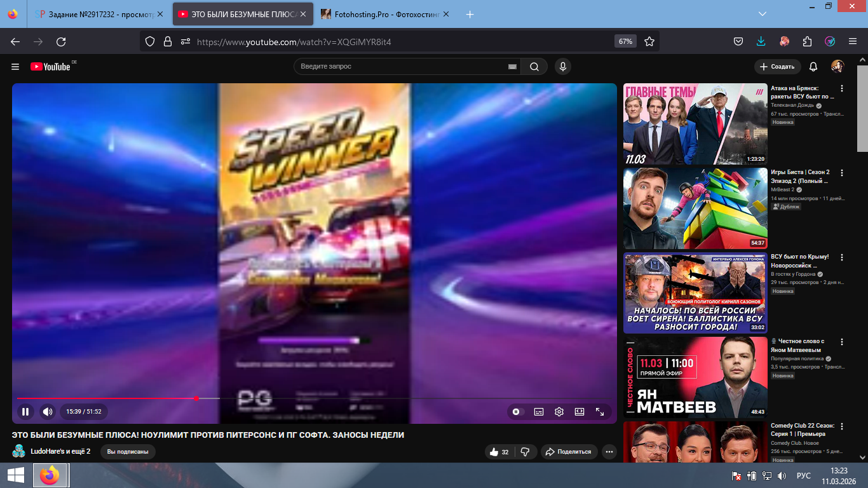Bookmark this page with the star icon
The image size is (868, 488).
649,41
